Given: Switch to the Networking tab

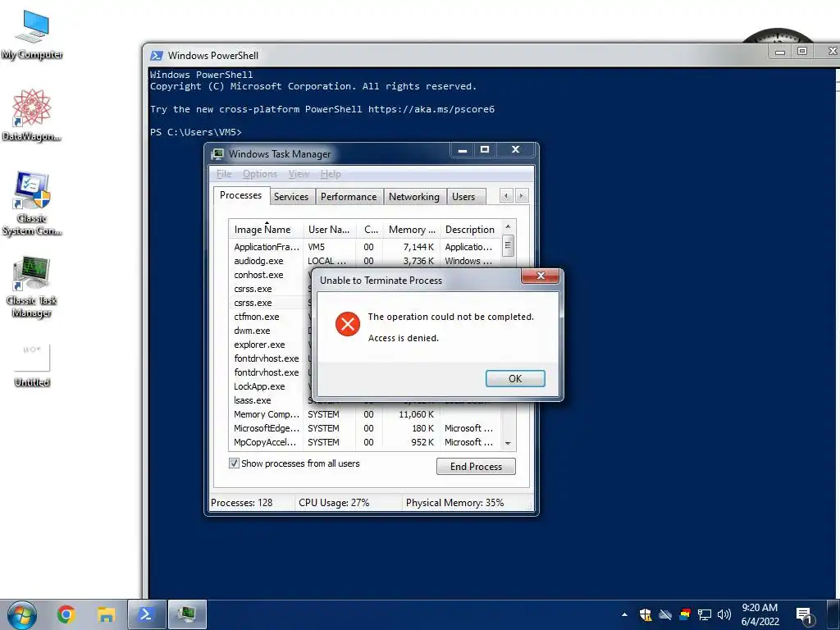Looking at the screenshot, I should tap(414, 197).
